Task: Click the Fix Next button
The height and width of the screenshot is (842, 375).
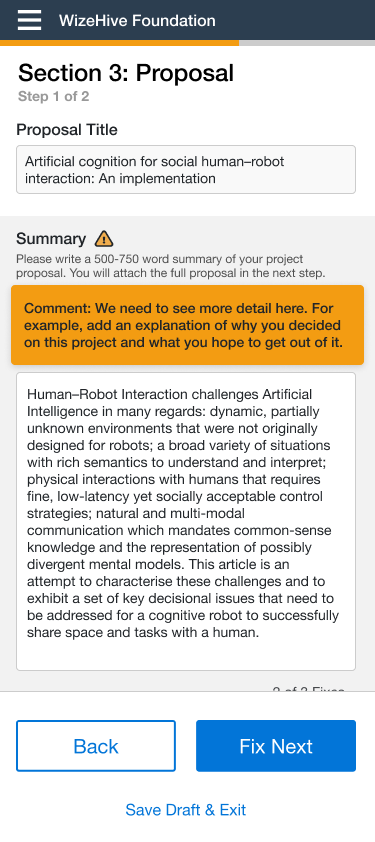Action: click(276, 746)
